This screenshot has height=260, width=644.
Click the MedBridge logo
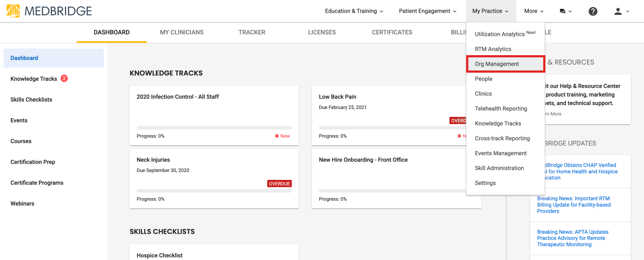49,11
